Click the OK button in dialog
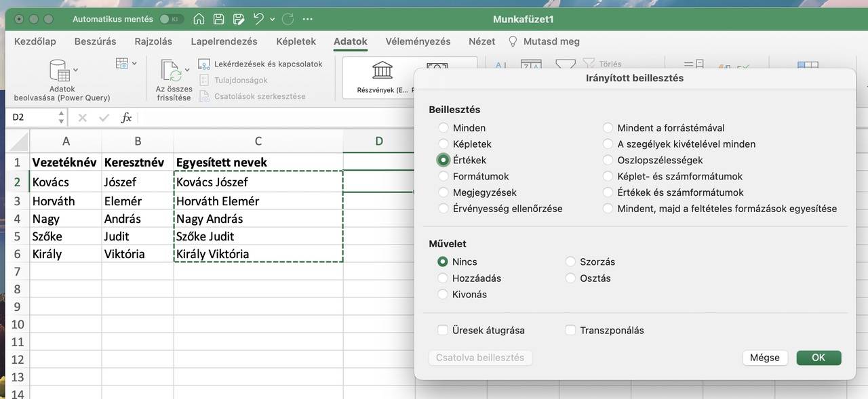Viewport: 868px width, 399px height. click(818, 358)
